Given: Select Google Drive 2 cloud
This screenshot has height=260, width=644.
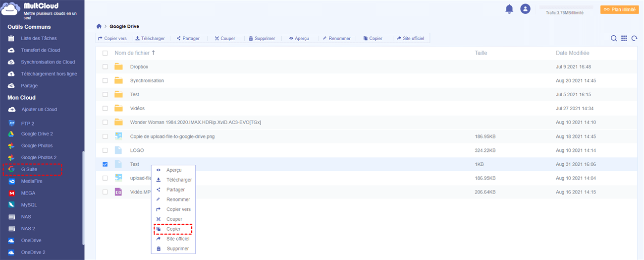Looking at the screenshot, I should (x=37, y=134).
